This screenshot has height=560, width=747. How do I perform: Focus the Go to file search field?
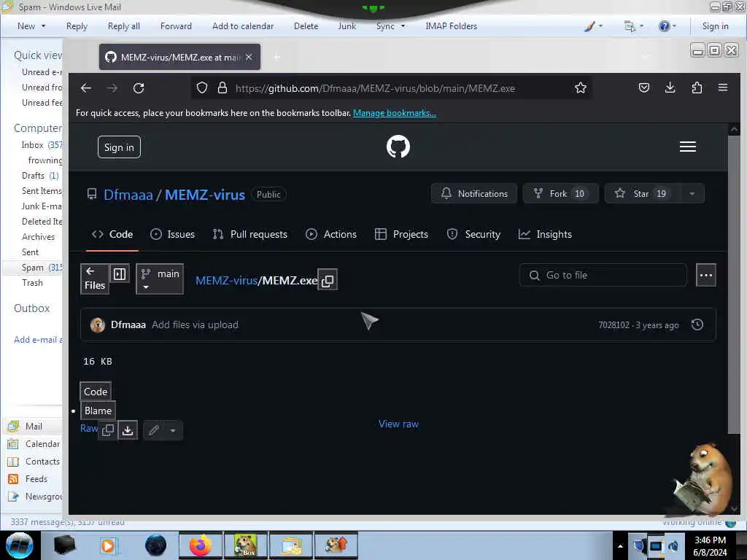point(603,275)
